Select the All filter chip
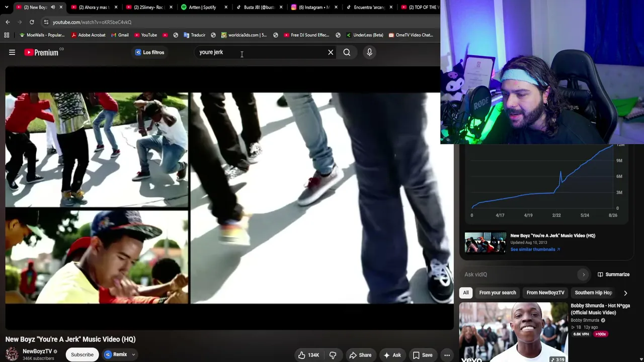Screen dimensions: 644x362 [466, 293]
